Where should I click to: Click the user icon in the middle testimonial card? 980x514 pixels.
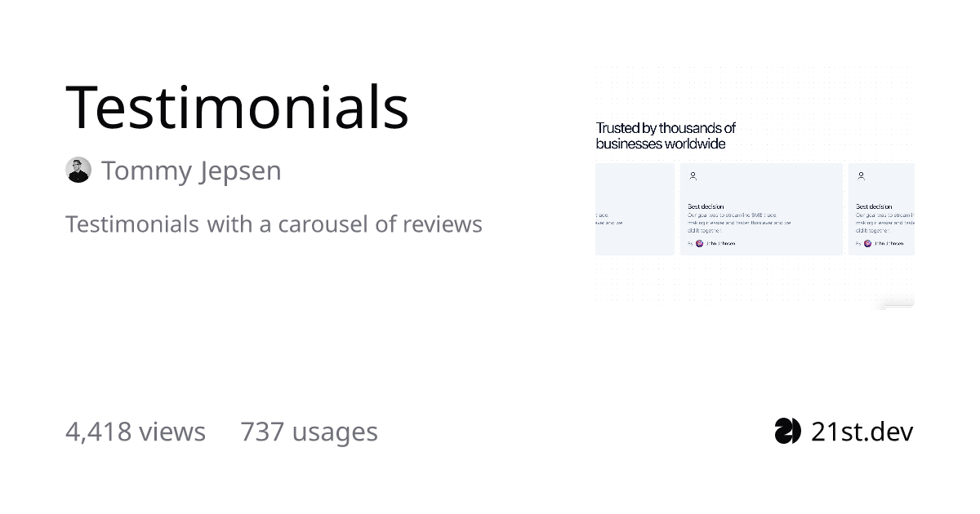[693, 175]
